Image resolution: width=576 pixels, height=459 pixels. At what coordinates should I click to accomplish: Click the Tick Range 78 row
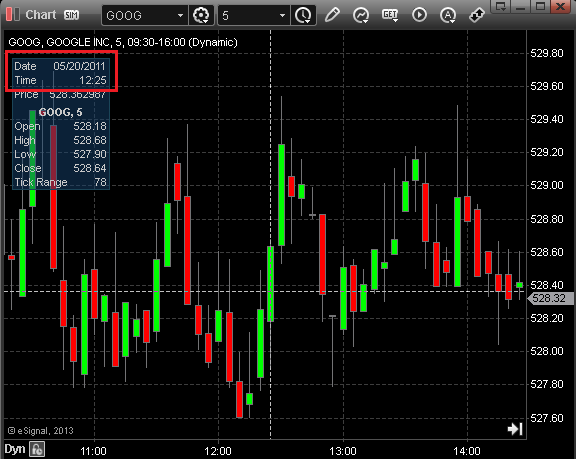(x=61, y=182)
